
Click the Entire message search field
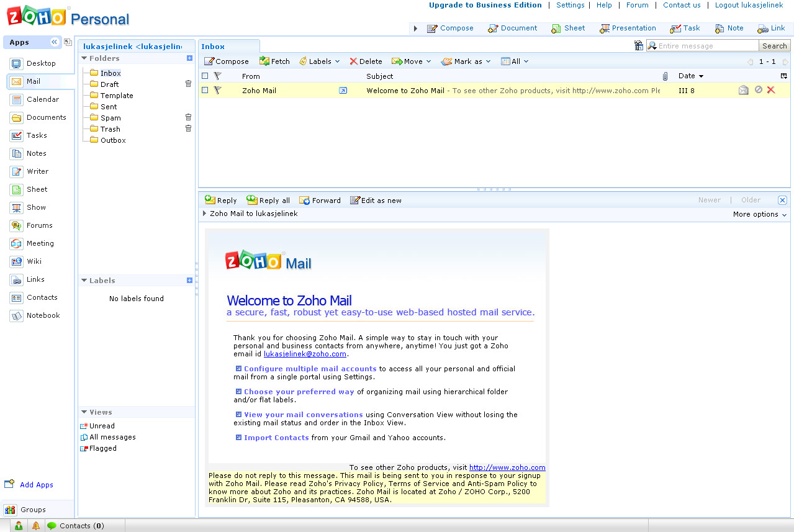pos(706,46)
